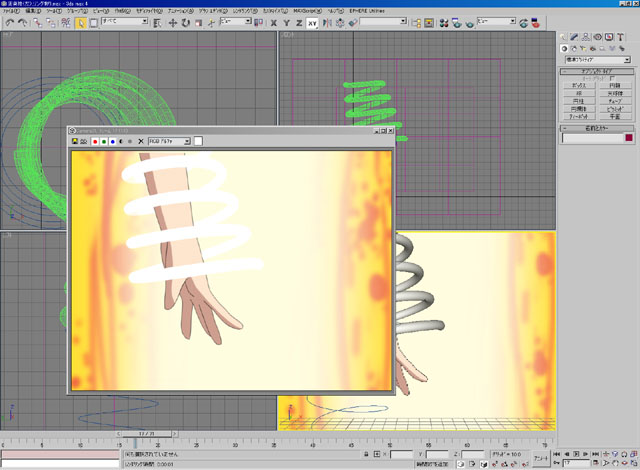Toggle the AutoGrid checkbox in Object Type

pos(611,78)
